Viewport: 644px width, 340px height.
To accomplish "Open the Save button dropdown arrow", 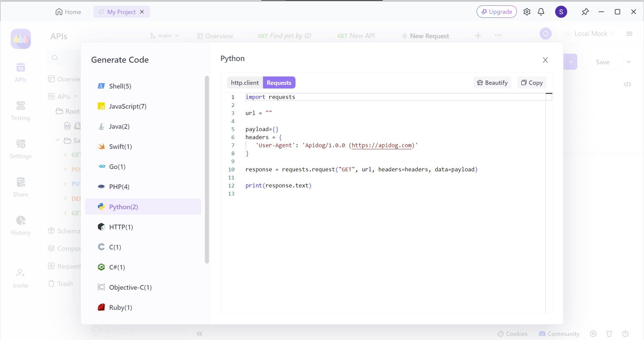I will tap(629, 62).
